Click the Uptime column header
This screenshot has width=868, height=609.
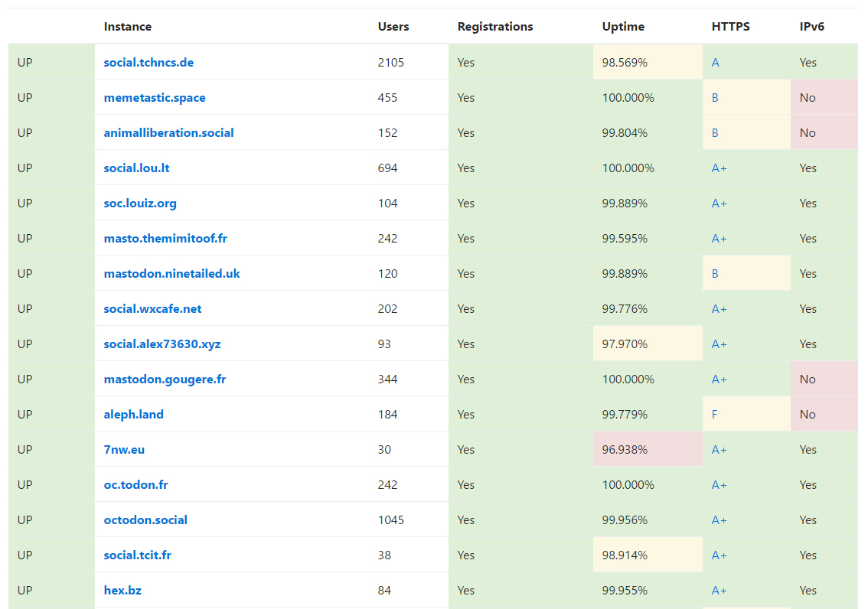[623, 26]
